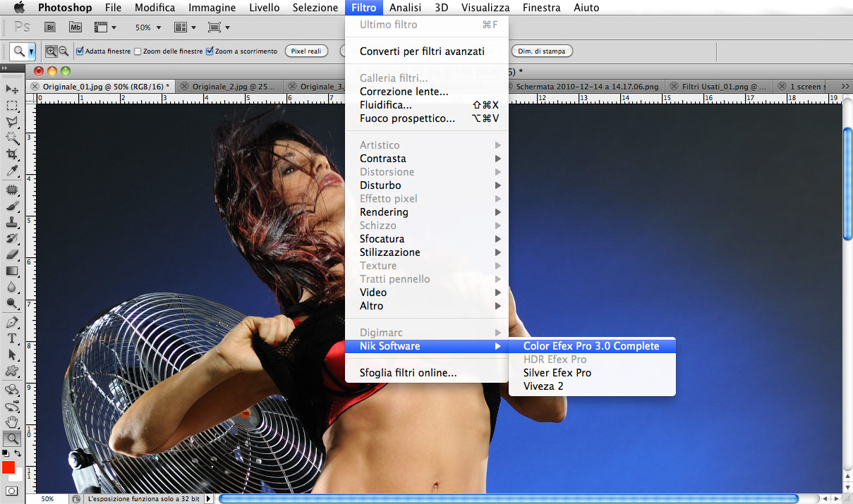
Task: Select the Crop tool
Action: [12, 154]
